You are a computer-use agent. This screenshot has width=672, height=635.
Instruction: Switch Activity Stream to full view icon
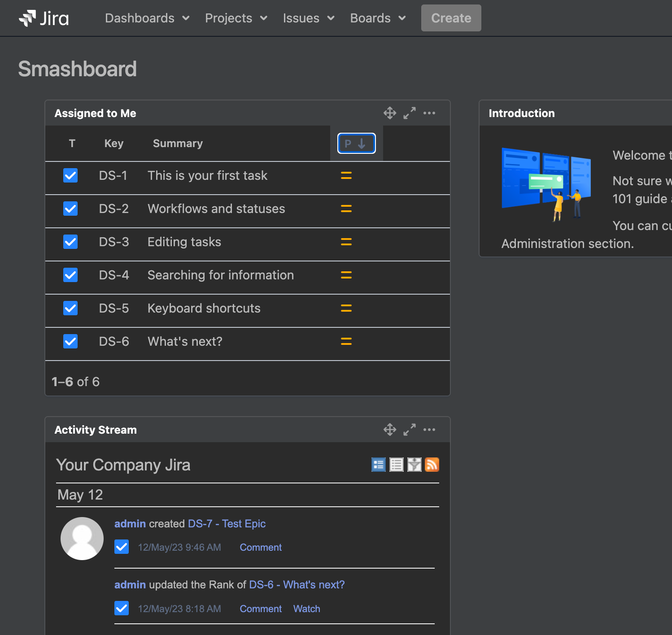(x=379, y=465)
